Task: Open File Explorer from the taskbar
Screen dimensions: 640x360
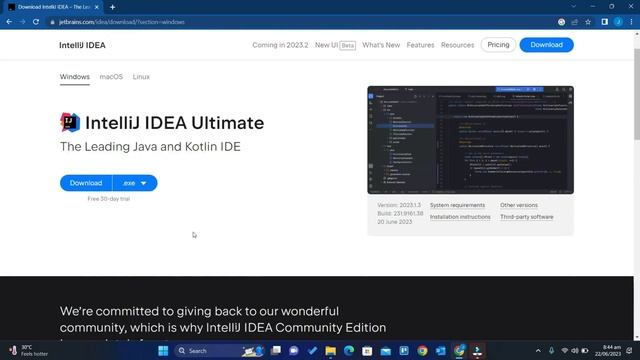Action: point(331,351)
